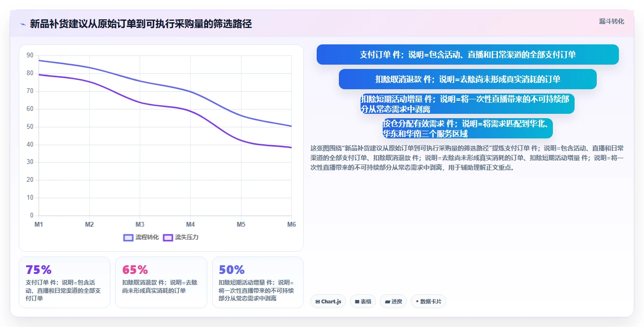Click the icon inside the 表格 chip
The width and height of the screenshot is (644, 327).
point(357,302)
